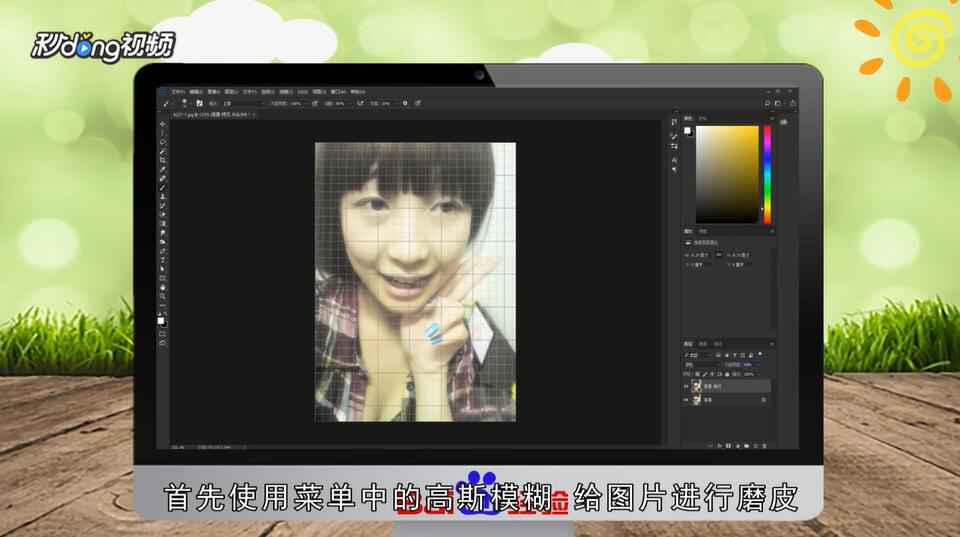Select the Rectangular Marquee tool
The image size is (960, 537).
pos(162,133)
